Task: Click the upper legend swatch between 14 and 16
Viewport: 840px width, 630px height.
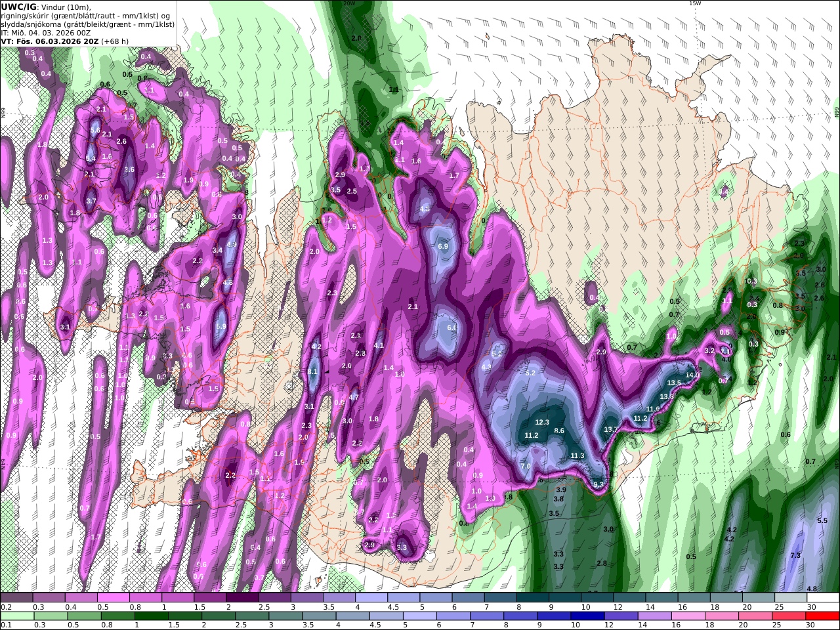Action: click(661, 598)
